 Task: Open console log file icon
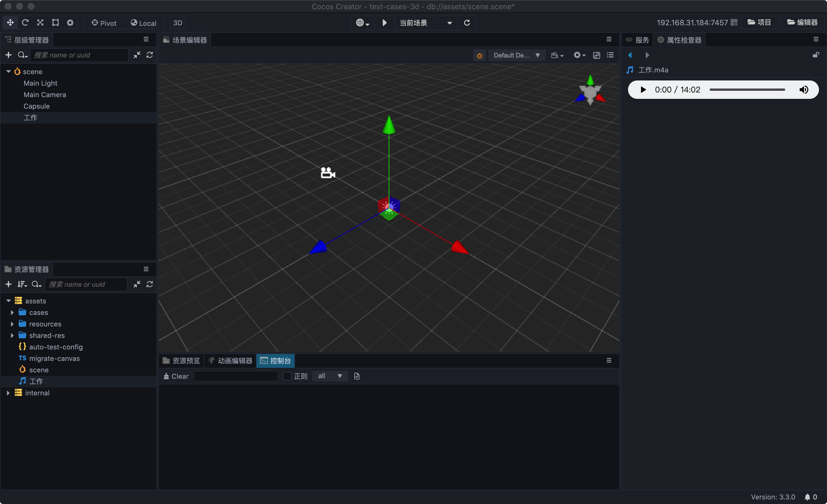click(357, 376)
